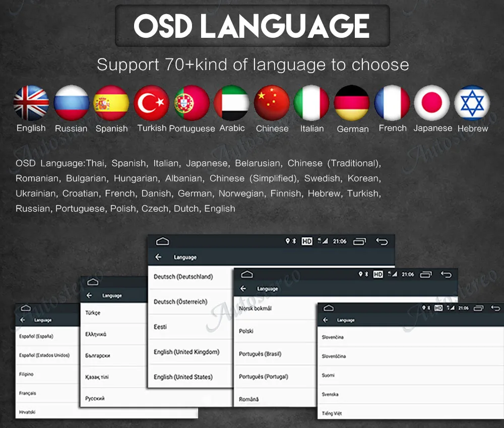504x428 pixels.
Task: Tap back arrow in Deutsch language window
Action: 158,257
